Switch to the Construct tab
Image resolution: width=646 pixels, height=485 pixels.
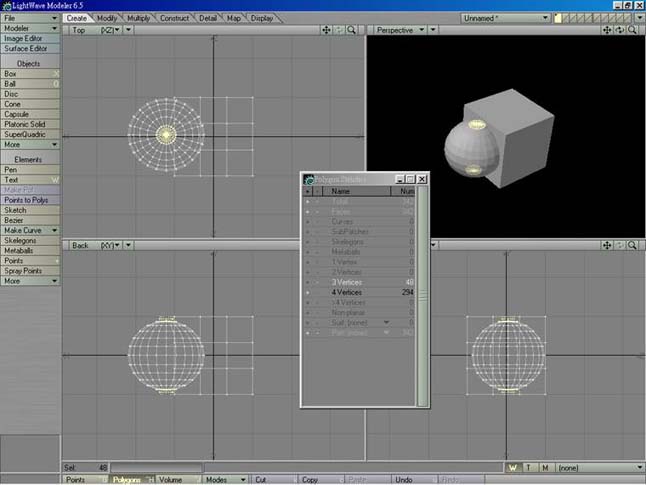point(174,18)
